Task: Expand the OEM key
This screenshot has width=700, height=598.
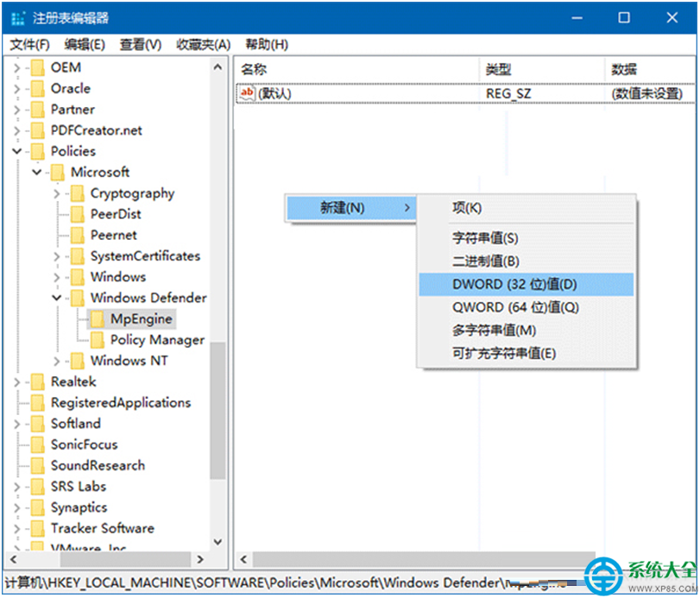Action: (17, 68)
